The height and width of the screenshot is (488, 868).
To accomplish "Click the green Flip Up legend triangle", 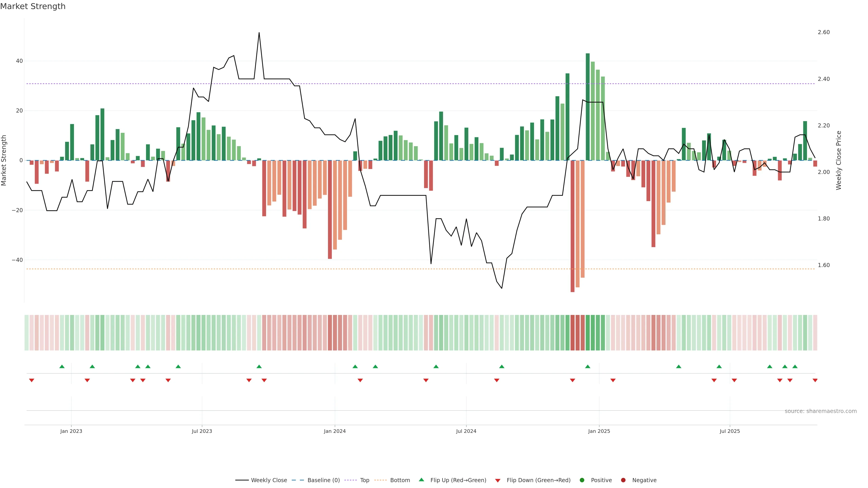I will 421,480.
